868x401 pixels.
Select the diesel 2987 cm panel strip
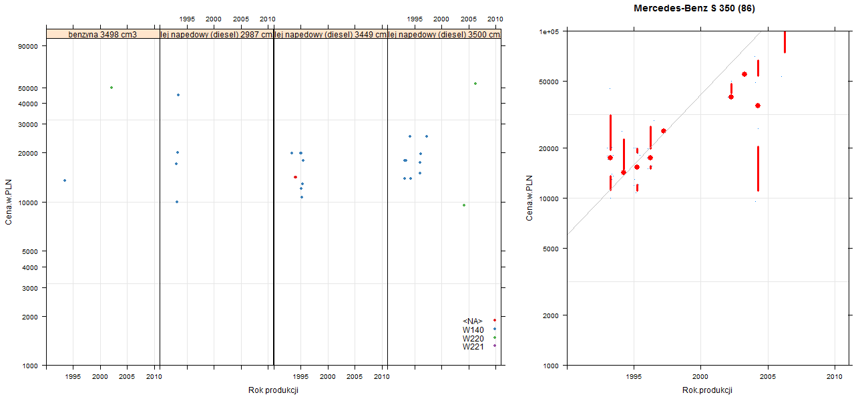217,34
